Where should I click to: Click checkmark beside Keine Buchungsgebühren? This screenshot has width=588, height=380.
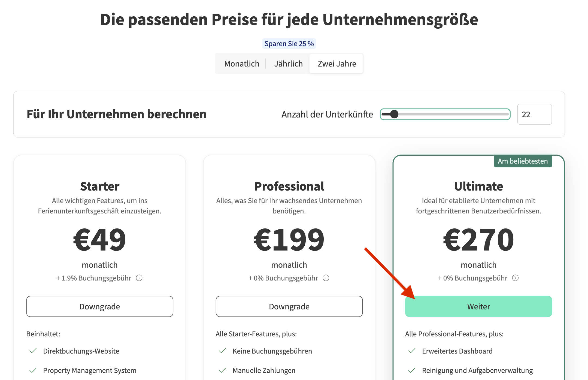(222, 351)
